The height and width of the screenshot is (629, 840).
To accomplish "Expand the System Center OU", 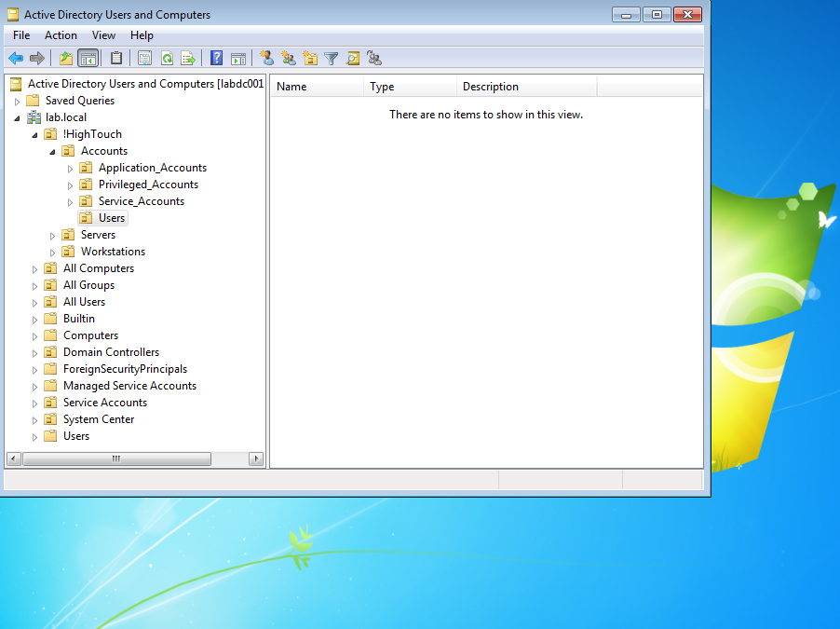I will tap(34, 420).
